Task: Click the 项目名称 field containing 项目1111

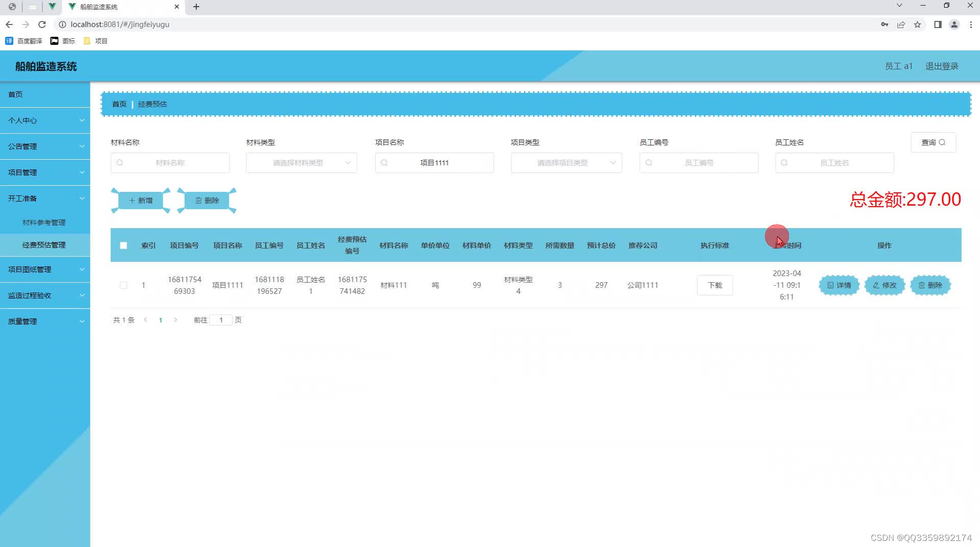Action: point(434,163)
